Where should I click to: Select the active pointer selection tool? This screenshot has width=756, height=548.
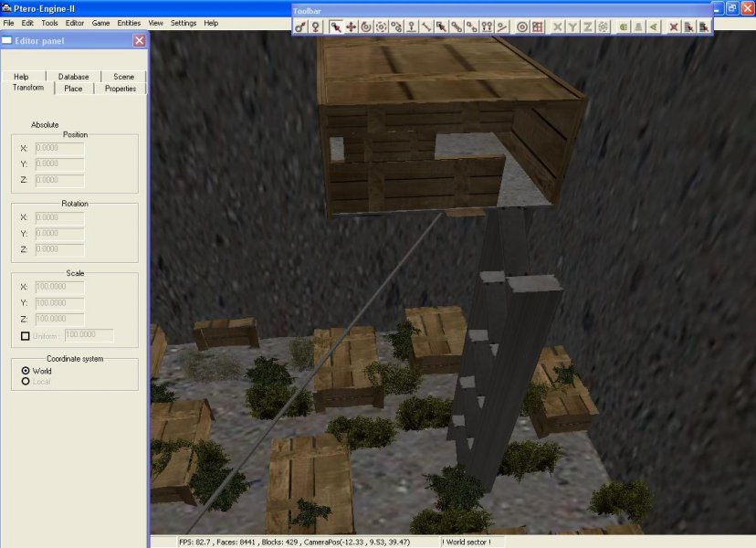[x=336, y=27]
